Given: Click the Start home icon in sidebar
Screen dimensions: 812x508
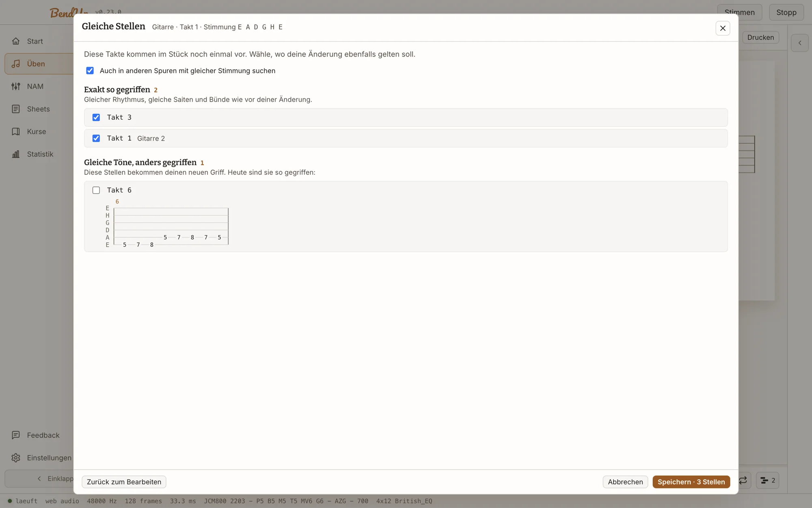Looking at the screenshot, I should [x=16, y=41].
